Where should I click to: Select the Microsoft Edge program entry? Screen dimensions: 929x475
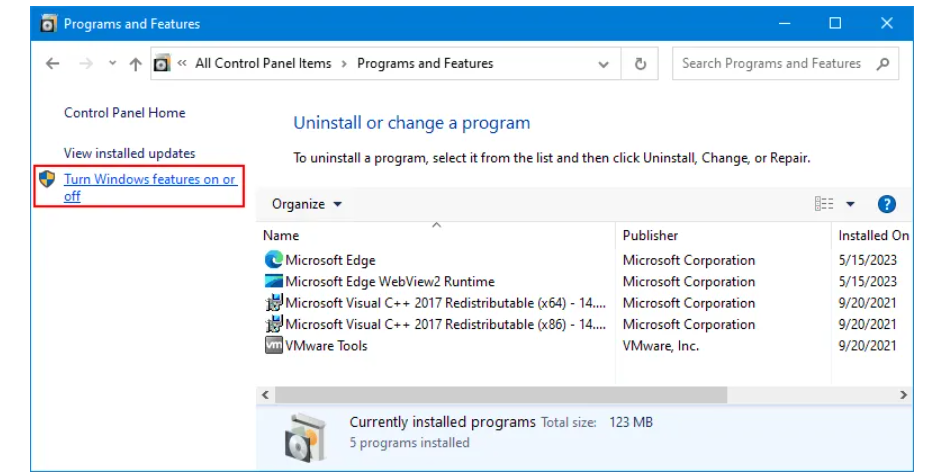point(330,260)
